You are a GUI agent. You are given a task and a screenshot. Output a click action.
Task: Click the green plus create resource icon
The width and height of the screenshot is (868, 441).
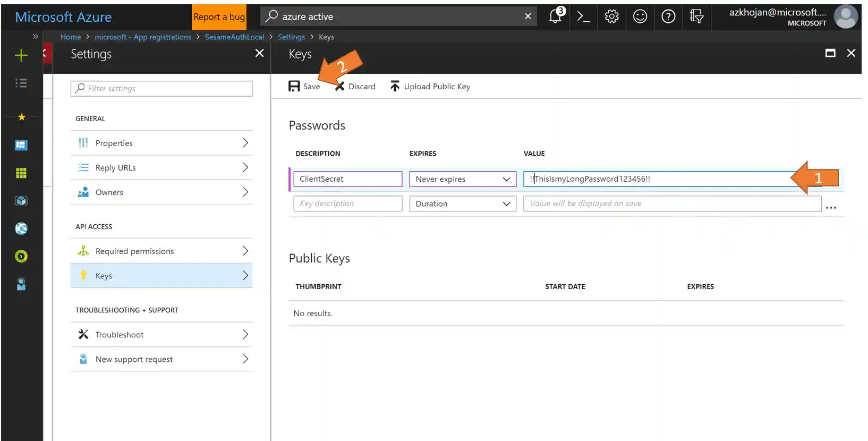click(21, 55)
